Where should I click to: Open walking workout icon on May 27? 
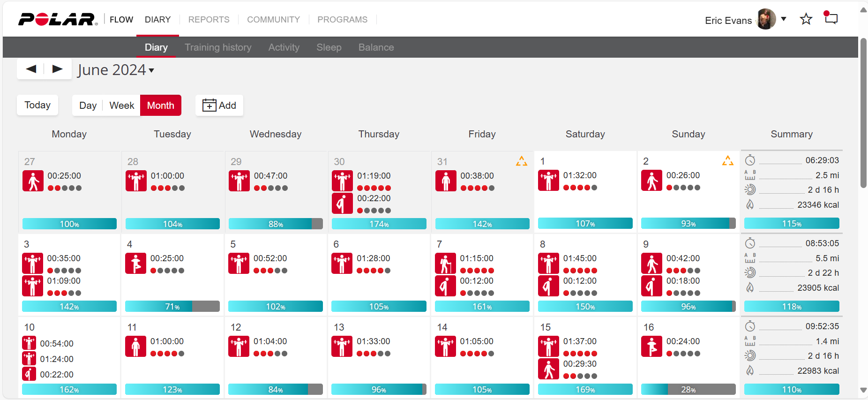click(x=33, y=181)
